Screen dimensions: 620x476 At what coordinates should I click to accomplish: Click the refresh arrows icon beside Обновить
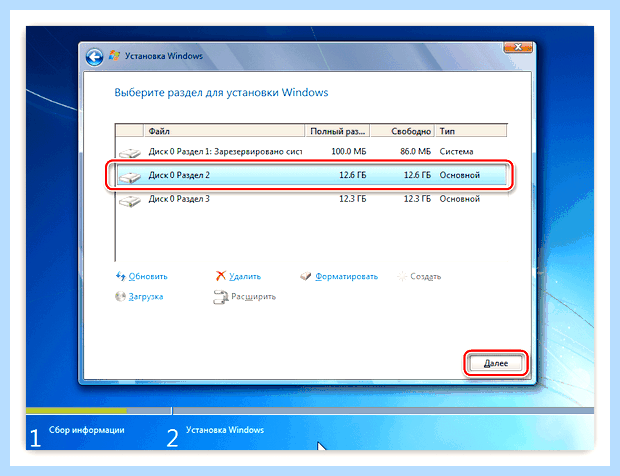121,276
